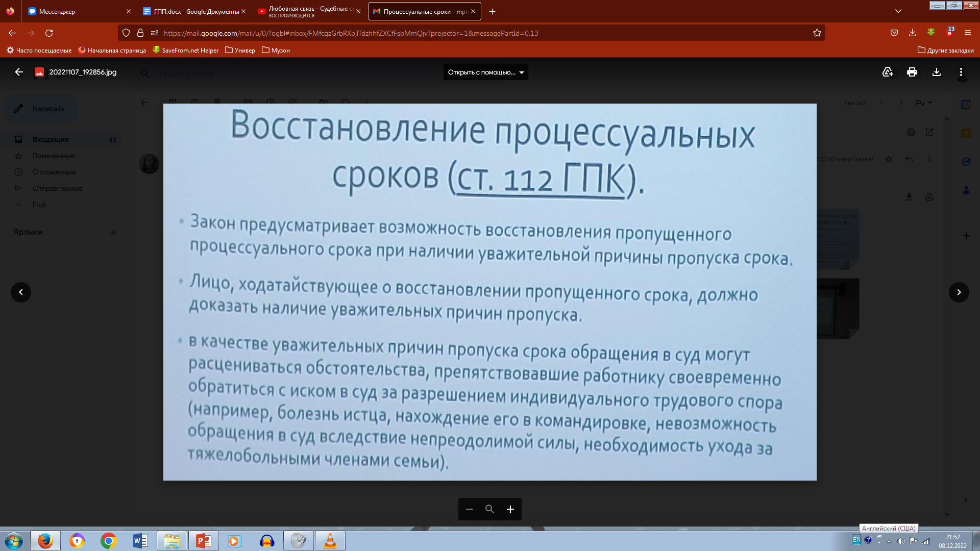
Task: Open Firefox from taskbar
Action: coord(45,541)
